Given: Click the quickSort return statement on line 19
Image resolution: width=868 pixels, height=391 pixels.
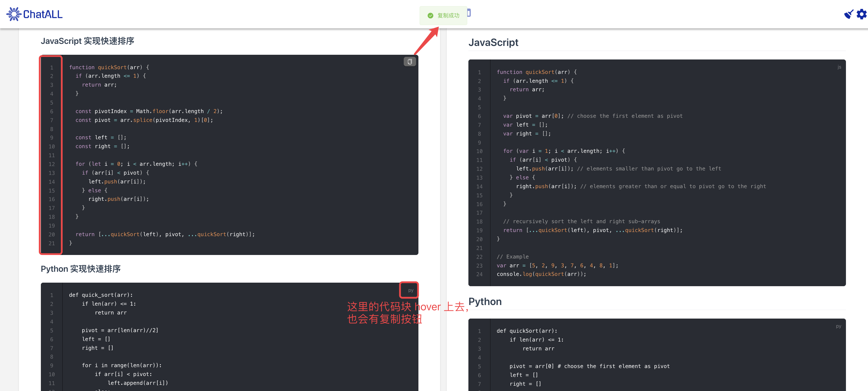Looking at the screenshot, I should pyautogui.click(x=593, y=230).
